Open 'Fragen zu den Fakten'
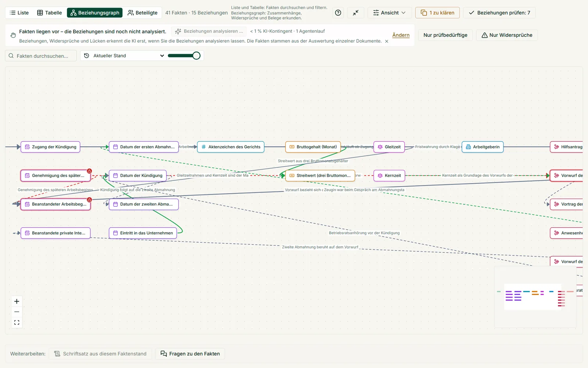The image size is (588, 368). [x=190, y=354]
